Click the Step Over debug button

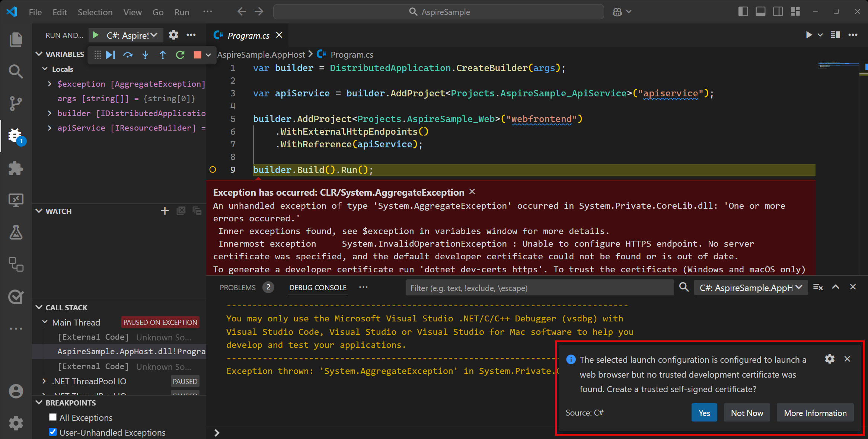(x=128, y=55)
